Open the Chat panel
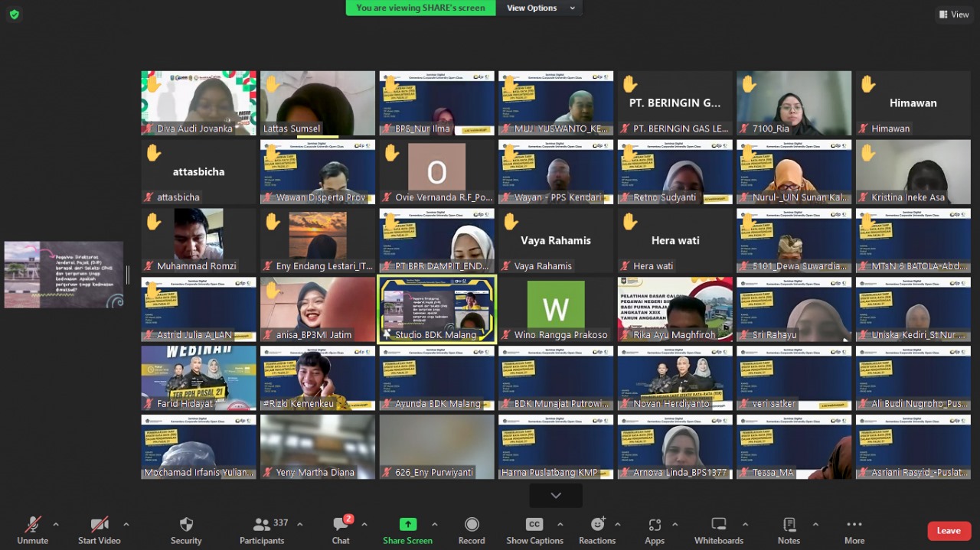This screenshot has width=980, height=550. (341, 525)
